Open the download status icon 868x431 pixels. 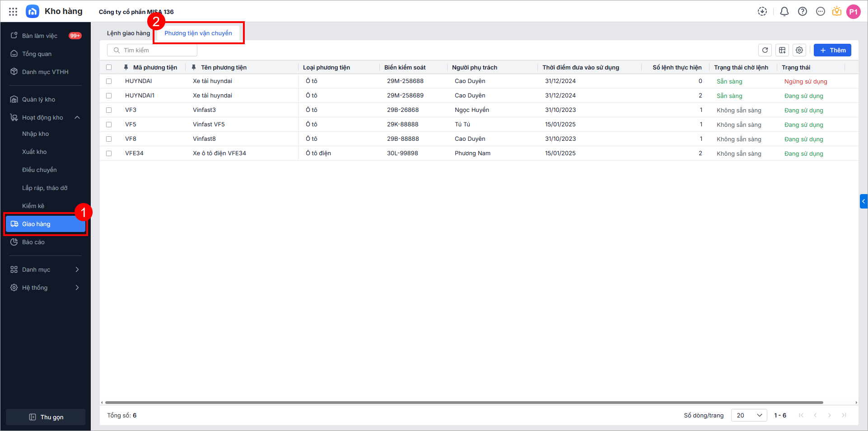pyautogui.click(x=762, y=12)
